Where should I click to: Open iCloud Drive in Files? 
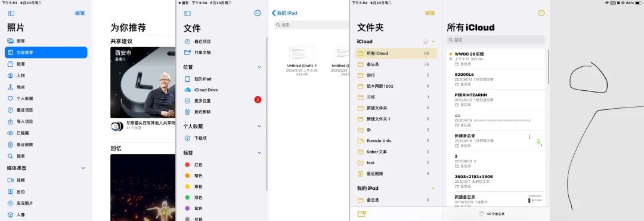pos(222,90)
